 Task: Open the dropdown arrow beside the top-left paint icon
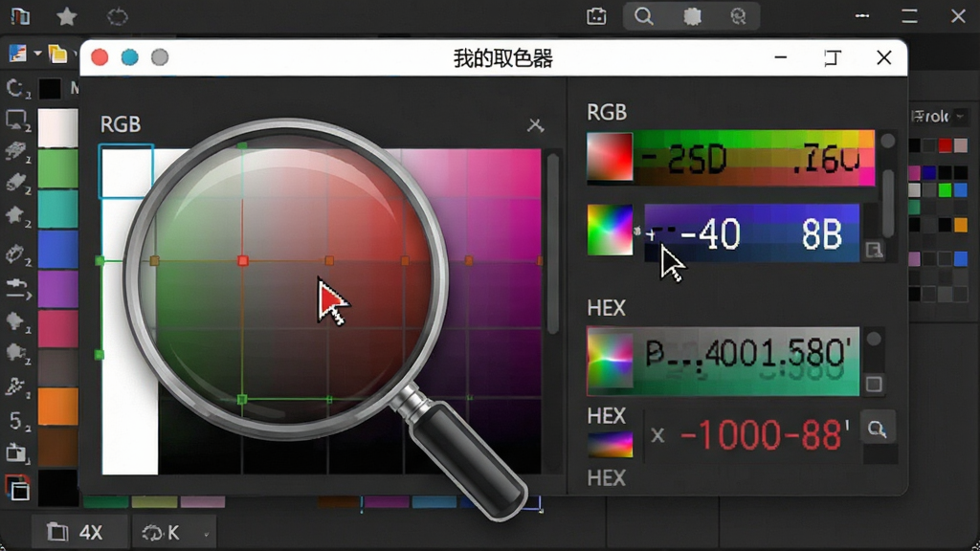[37, 54]
